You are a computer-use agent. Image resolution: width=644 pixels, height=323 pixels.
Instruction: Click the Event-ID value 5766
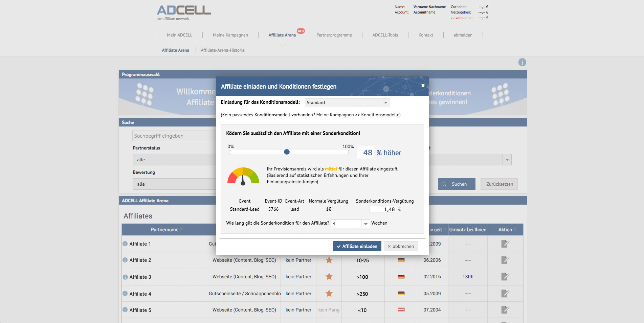pos(273,209)
